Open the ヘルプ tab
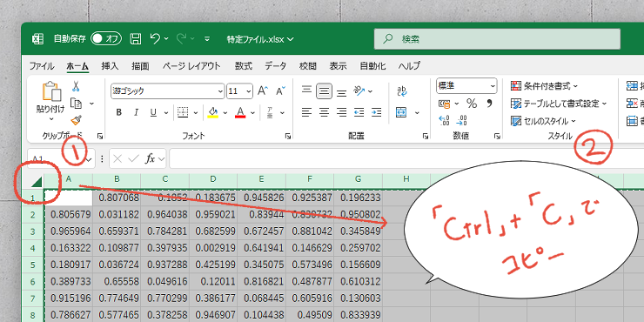 (409, 66)
